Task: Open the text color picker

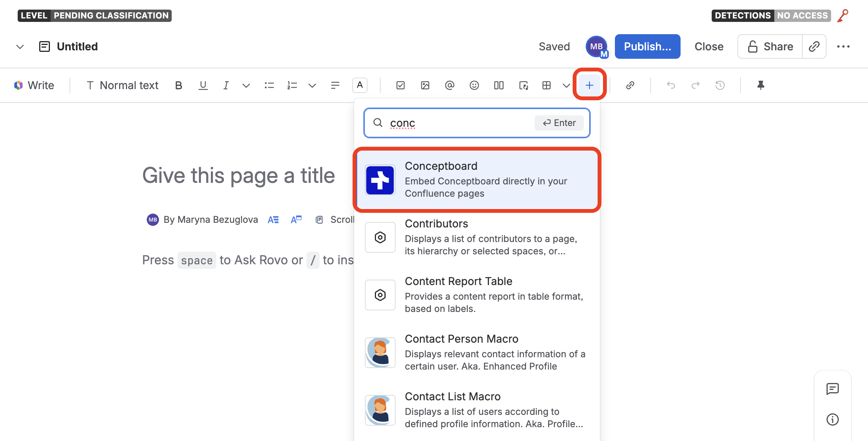Action: 360,85
